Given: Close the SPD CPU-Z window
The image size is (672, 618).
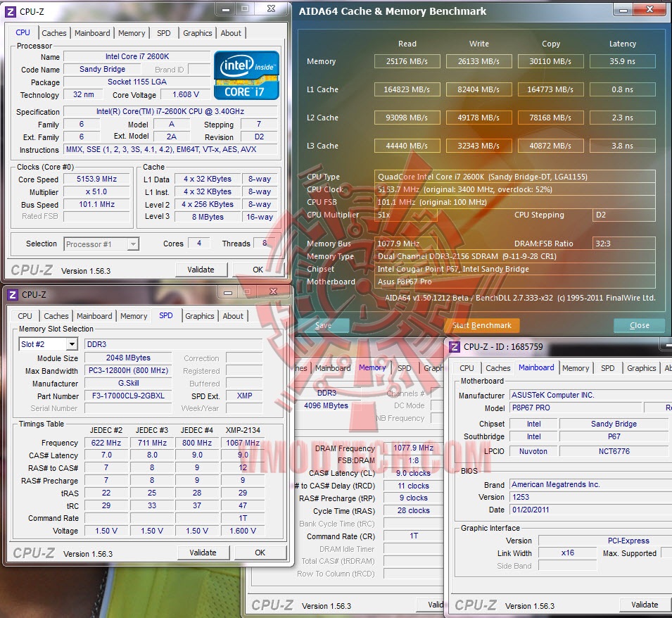Looking at the screenshot, I should click(274, 292).
